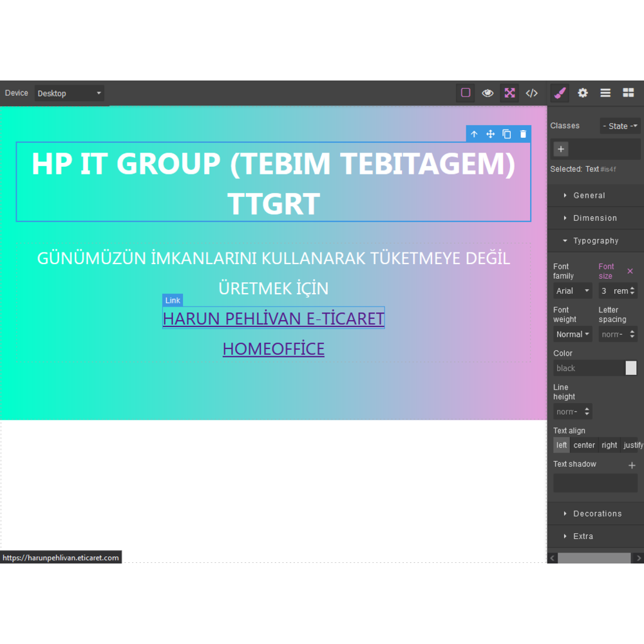Expand the General section
The width and height of the screenshot is (644, 644).
pyautogui.click(x=595, y=196)
